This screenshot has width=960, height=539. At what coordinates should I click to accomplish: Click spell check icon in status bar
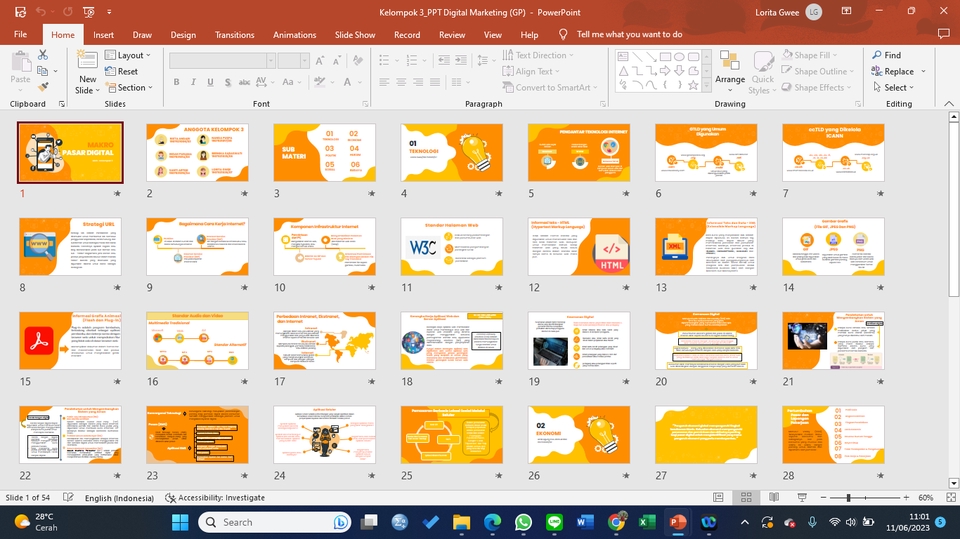coord(69,497)
